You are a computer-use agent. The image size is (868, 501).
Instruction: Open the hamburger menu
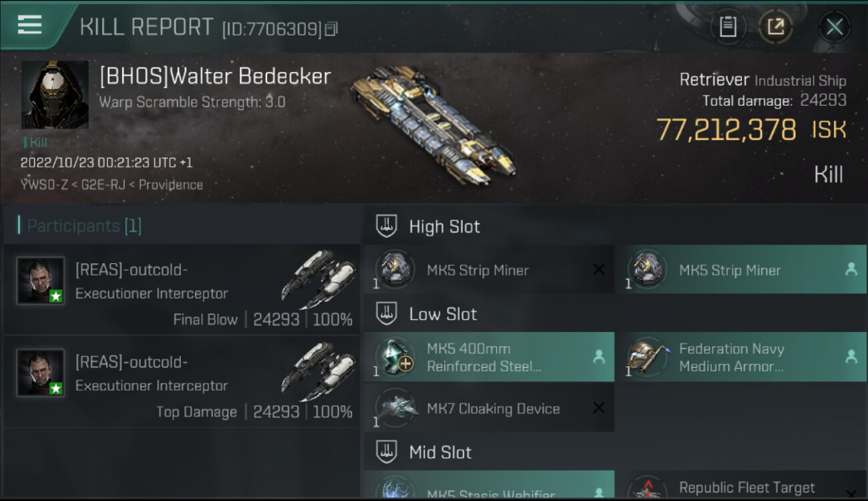29,25
